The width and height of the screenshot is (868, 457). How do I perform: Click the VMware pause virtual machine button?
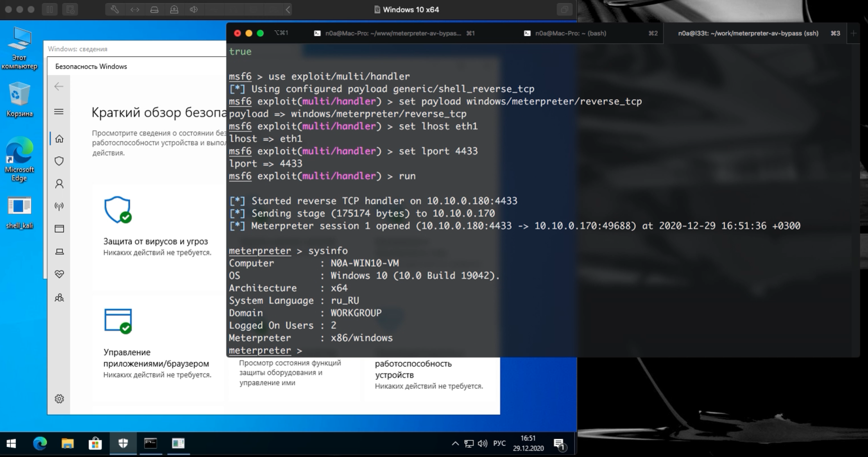coord(50,9)
